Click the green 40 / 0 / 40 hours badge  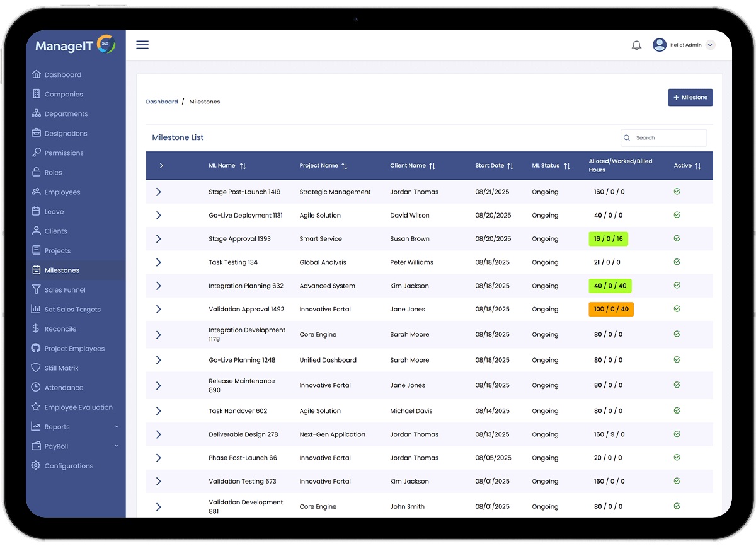610,286
